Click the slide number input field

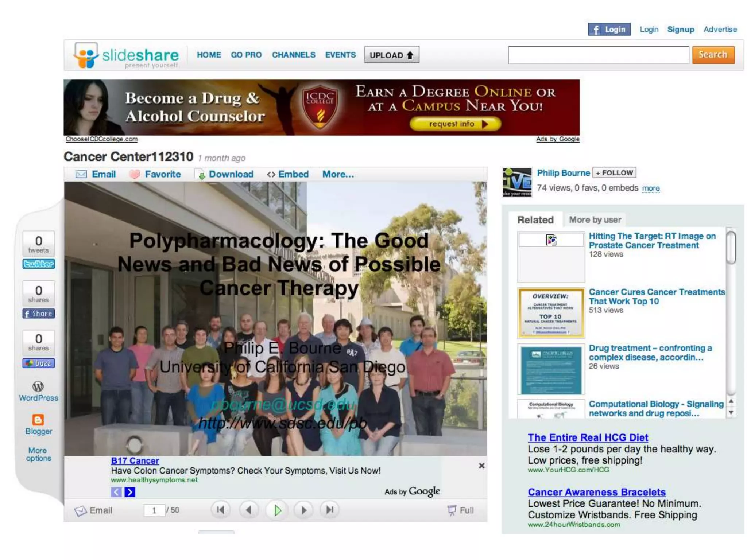(x=154, y=510)
